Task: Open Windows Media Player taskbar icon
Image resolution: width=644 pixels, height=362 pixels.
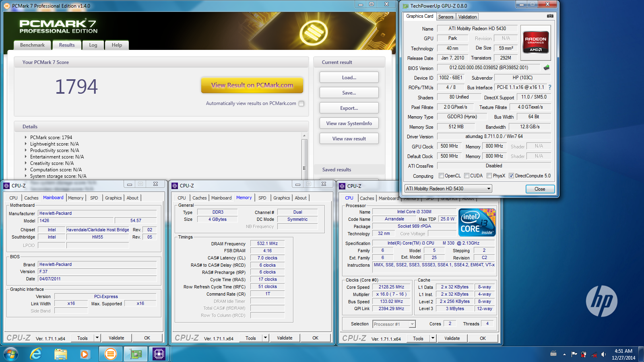Action: (x=85, y=354)
